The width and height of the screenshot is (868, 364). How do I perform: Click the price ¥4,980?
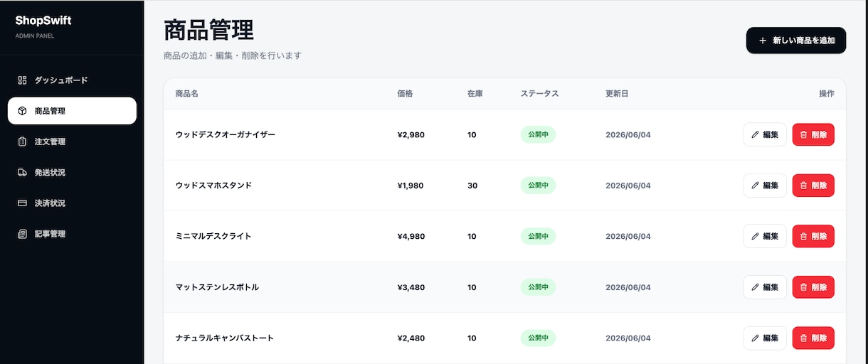click(411, 236)
